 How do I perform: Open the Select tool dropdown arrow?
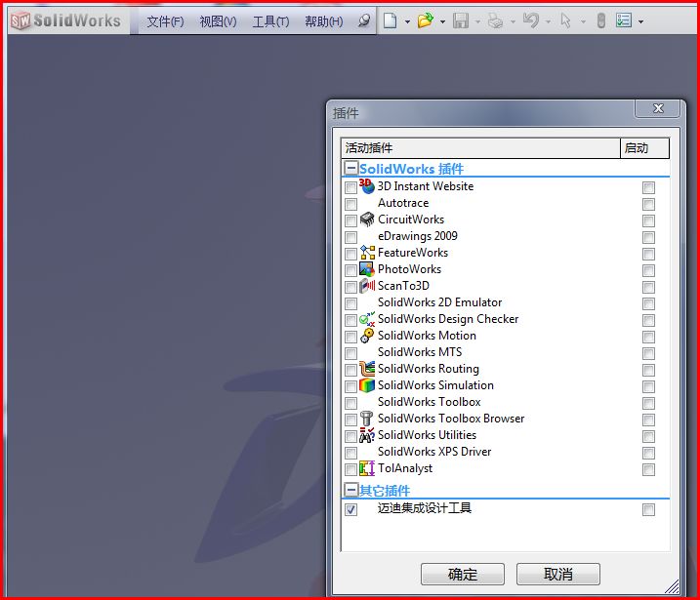583,21
